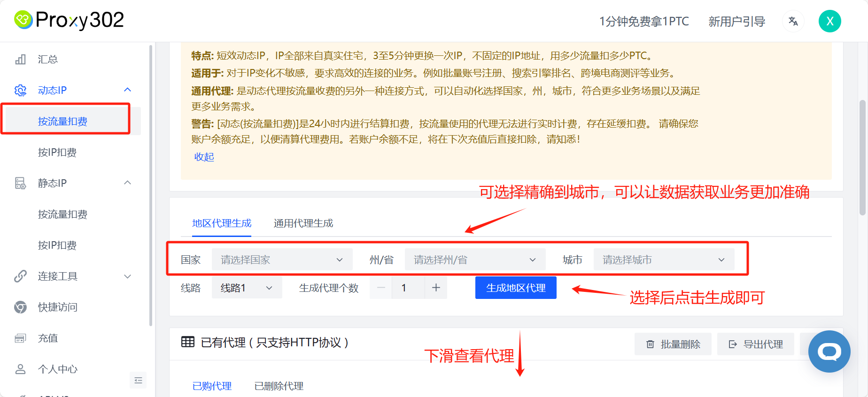Open the 请选择州/省 dropdown

(475, 260)
